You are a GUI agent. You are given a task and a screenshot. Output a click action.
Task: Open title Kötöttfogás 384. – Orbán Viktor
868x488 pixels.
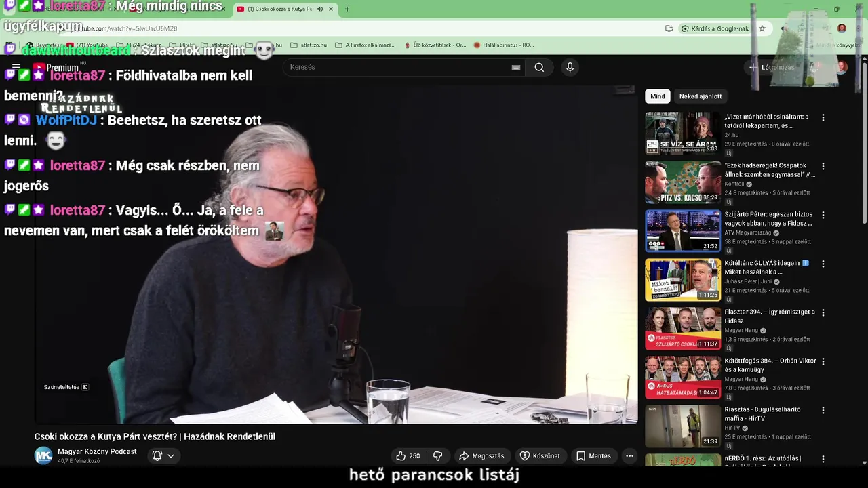pyautogui.click(x=770, y=365)
